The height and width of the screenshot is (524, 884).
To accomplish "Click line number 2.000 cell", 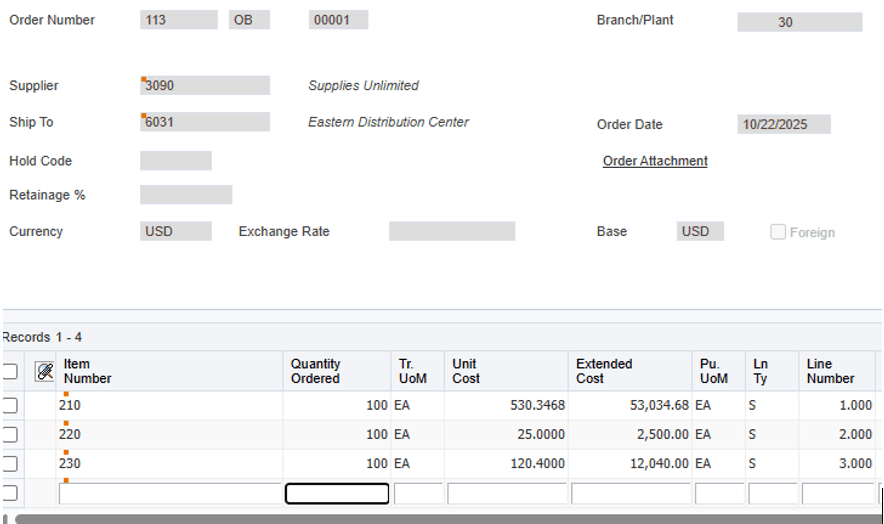I will coord(837,434).
